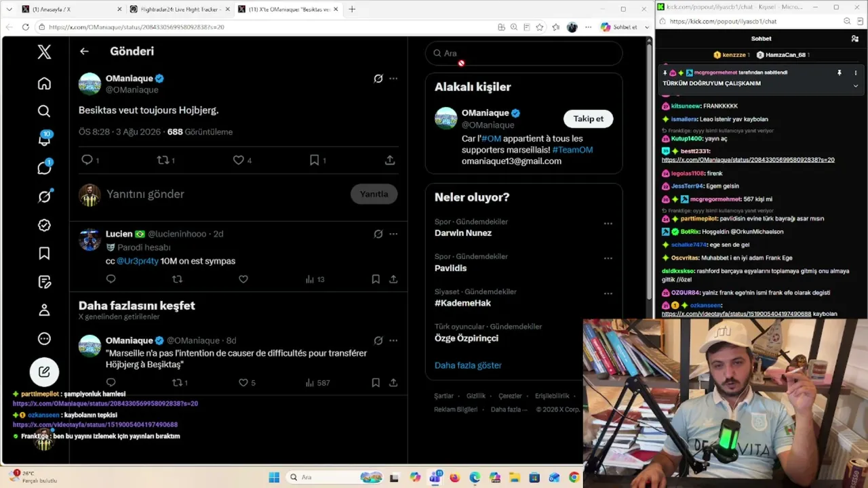This screenshot has height=488, width=868.
Task: Open more menu on Lucien's reply
Action: (393, 234)
